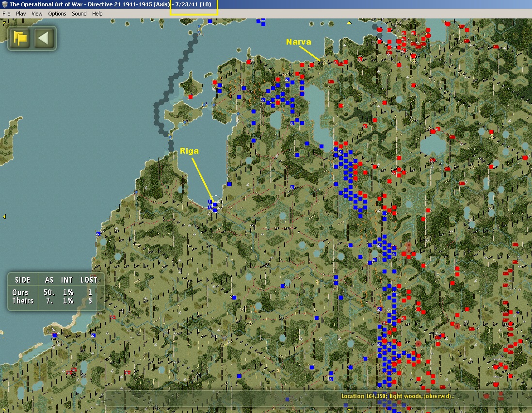Screen dimensions: 532x413
Task: Expand the Sound menu
Action: (x=79, y=14)
